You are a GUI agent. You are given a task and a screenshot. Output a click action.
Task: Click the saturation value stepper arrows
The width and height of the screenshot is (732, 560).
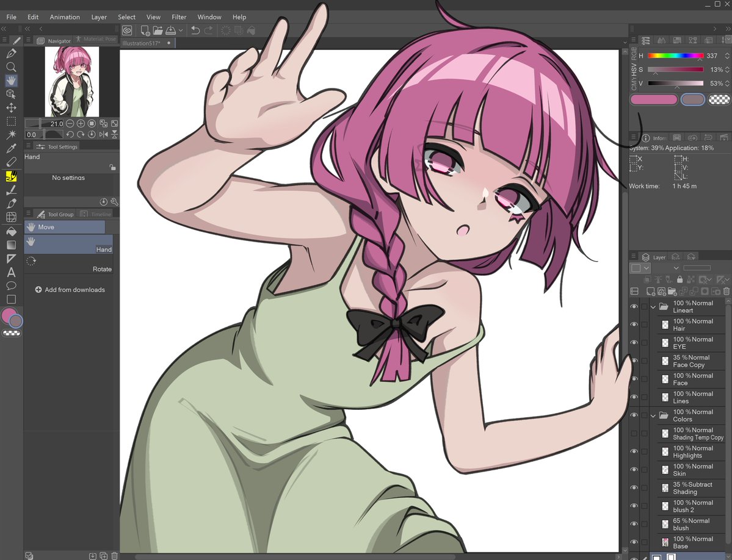(x=727, y=70)
